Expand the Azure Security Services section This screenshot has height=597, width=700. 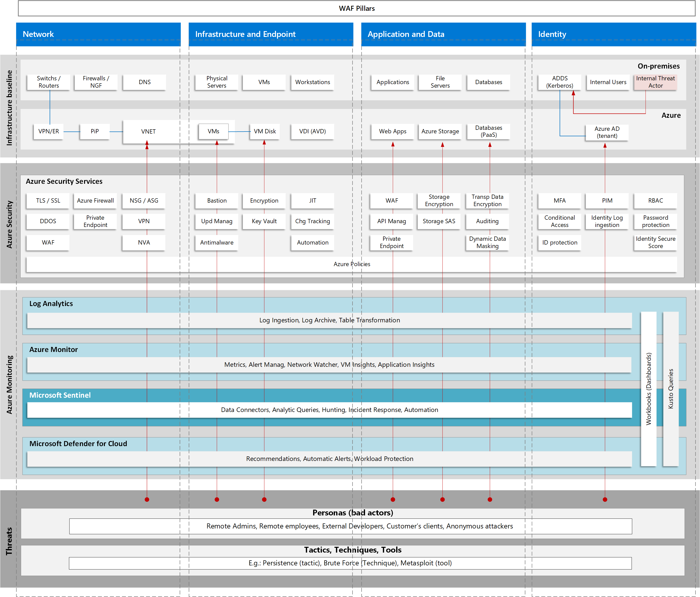(64, 181)
